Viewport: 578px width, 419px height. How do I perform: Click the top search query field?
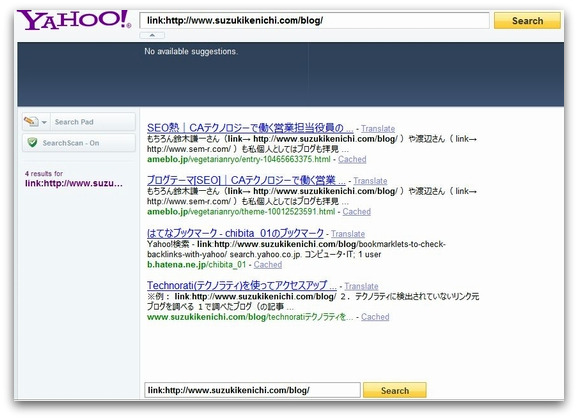[314, 20]
